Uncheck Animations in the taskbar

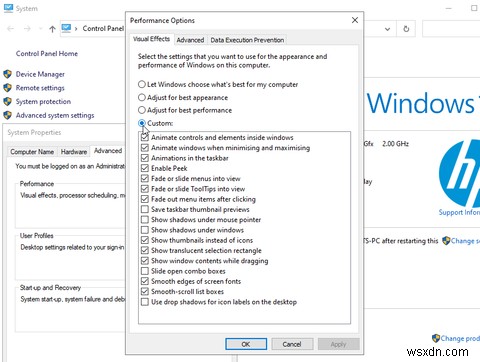[145, 158]
